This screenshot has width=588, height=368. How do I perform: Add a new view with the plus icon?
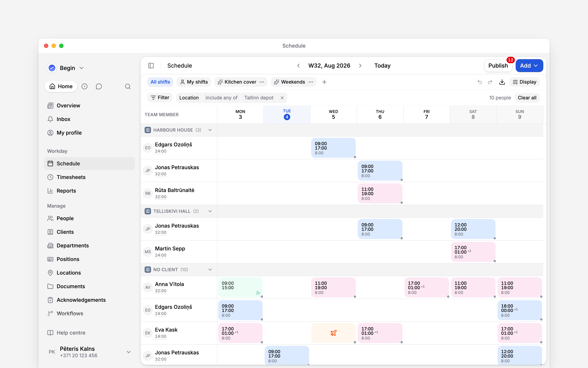tap(324, 82)
